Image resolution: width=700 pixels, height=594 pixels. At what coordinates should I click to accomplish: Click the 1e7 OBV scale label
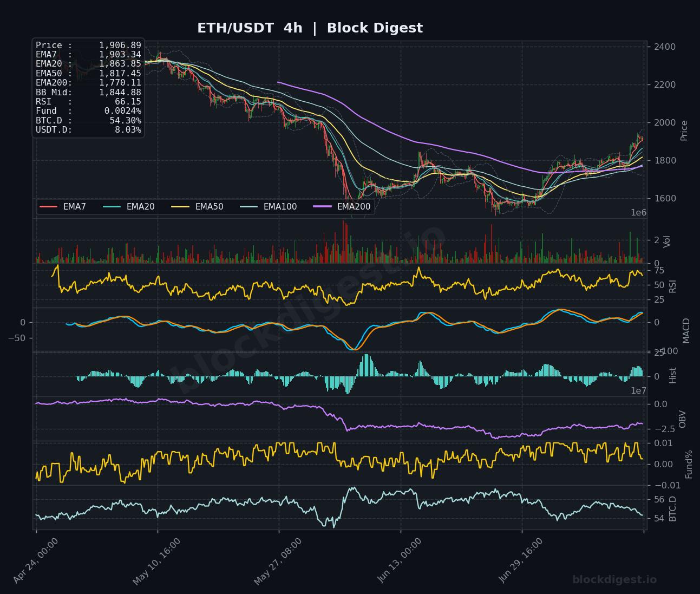(639, 391)
